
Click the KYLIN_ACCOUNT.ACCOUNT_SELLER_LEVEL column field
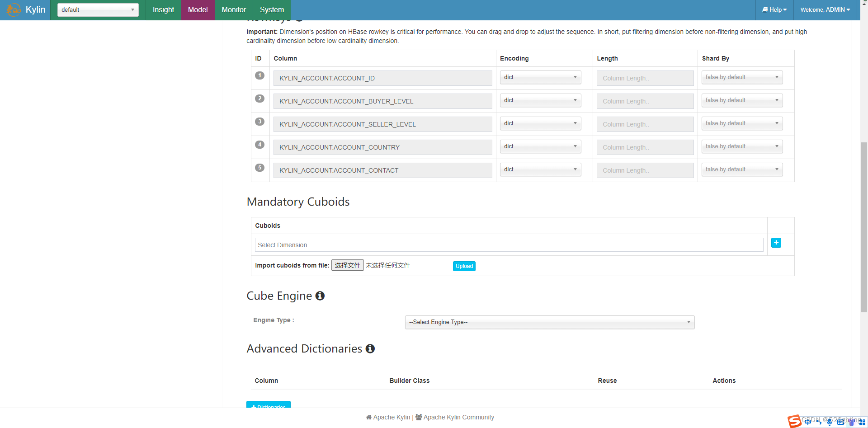[382, 124]
